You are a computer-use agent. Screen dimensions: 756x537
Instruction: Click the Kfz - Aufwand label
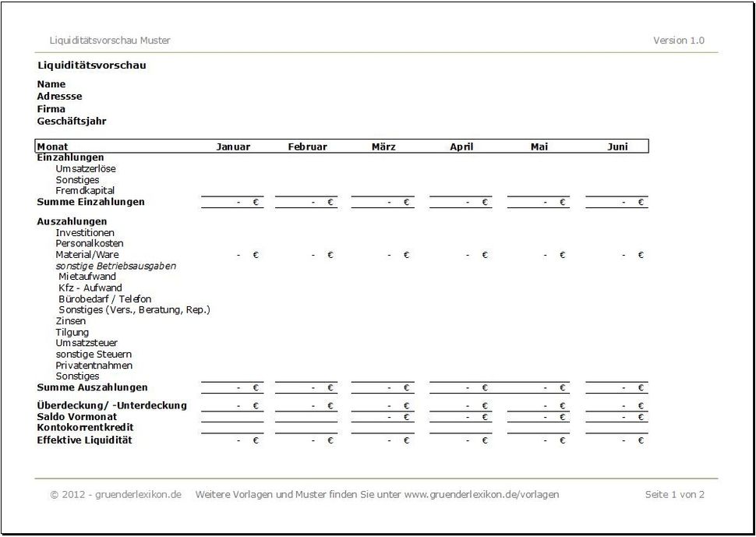[x=90, y=288]
